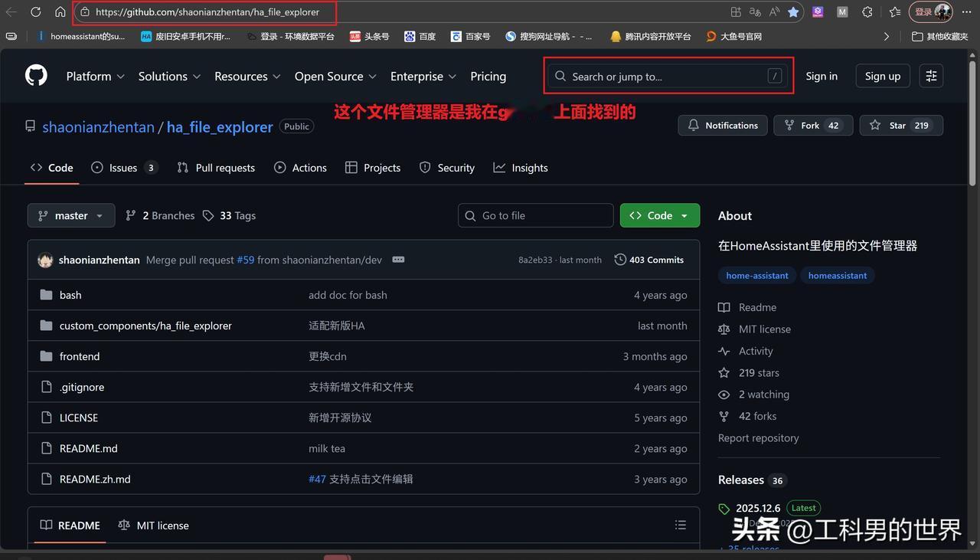Open the master branch dropdown
Screen dimensions: 980x560
pyautogui.click(x=71, y=215)
